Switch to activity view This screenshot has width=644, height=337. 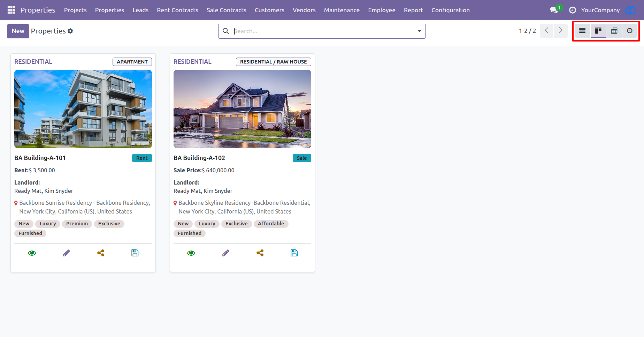630,31
